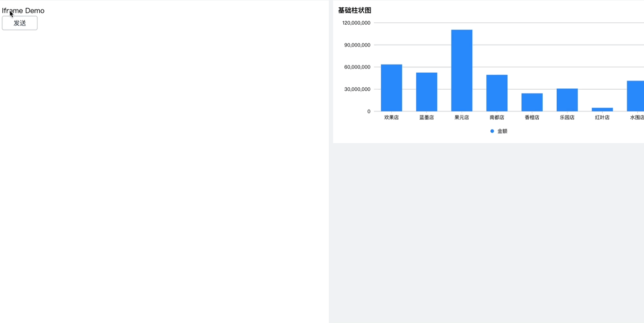Click the 水围店 bar at far right
Screen dimensions: 644x323
click(x=636, y=96)
